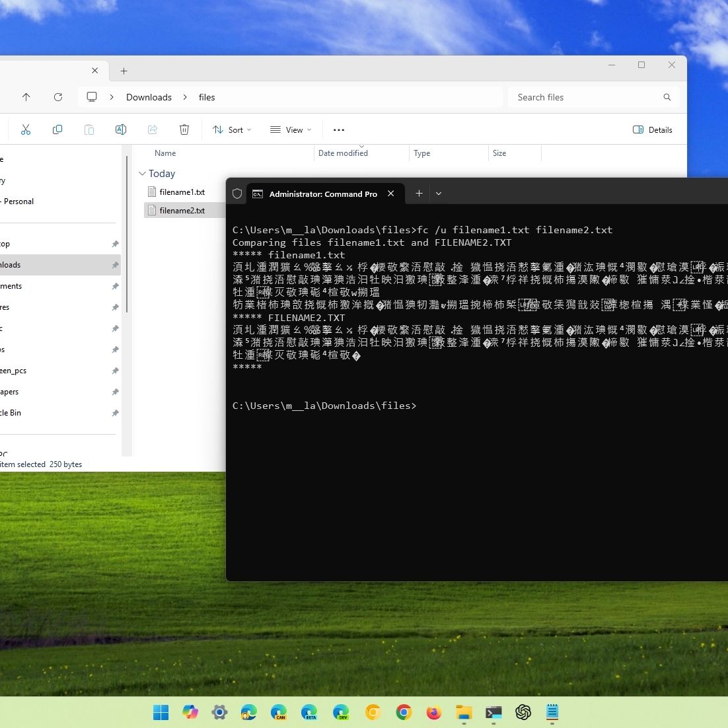Viewport: 728px width, 728px height.
Task: Click Downloads in the address breadcrumb
Action: pyautogui.click(x=149, y=97)
